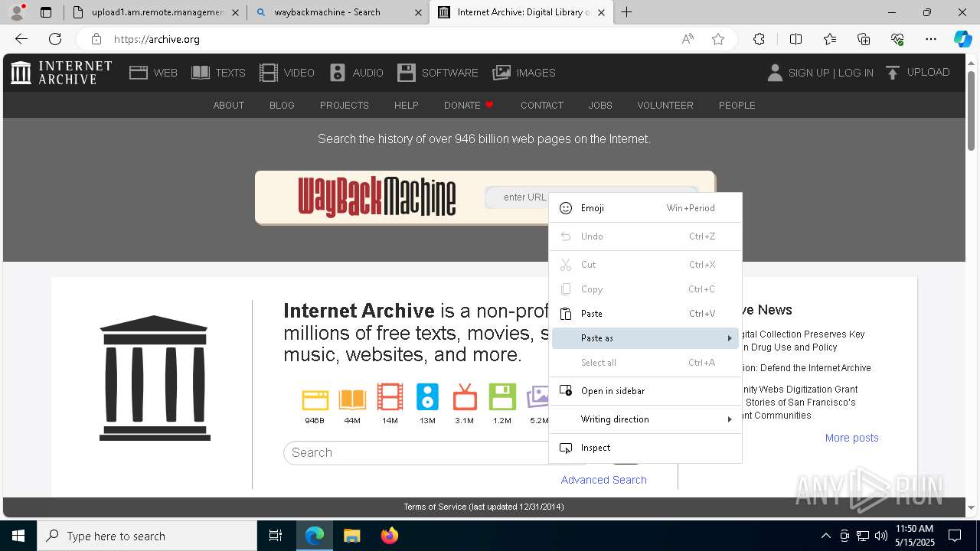Open the 946B web collection icon
Image resolution: width=980 pixels, height=551 pixels.
coord(315,399)
